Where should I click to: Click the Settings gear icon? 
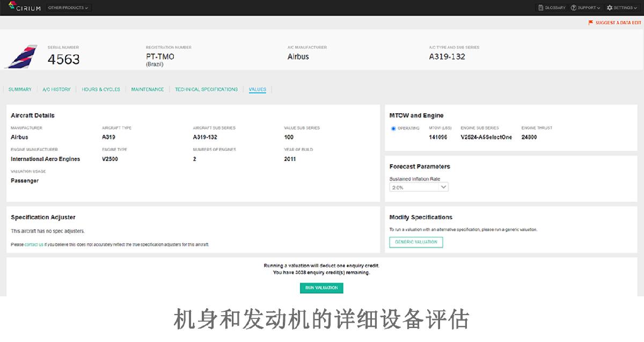610,8
